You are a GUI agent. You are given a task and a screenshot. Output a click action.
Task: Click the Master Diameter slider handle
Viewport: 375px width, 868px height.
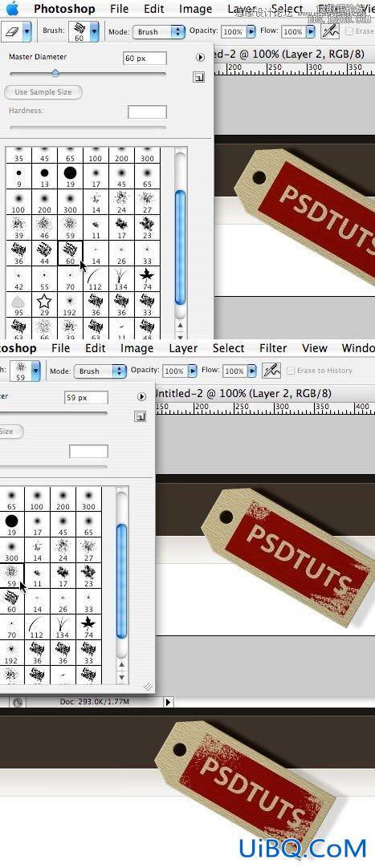55,73
